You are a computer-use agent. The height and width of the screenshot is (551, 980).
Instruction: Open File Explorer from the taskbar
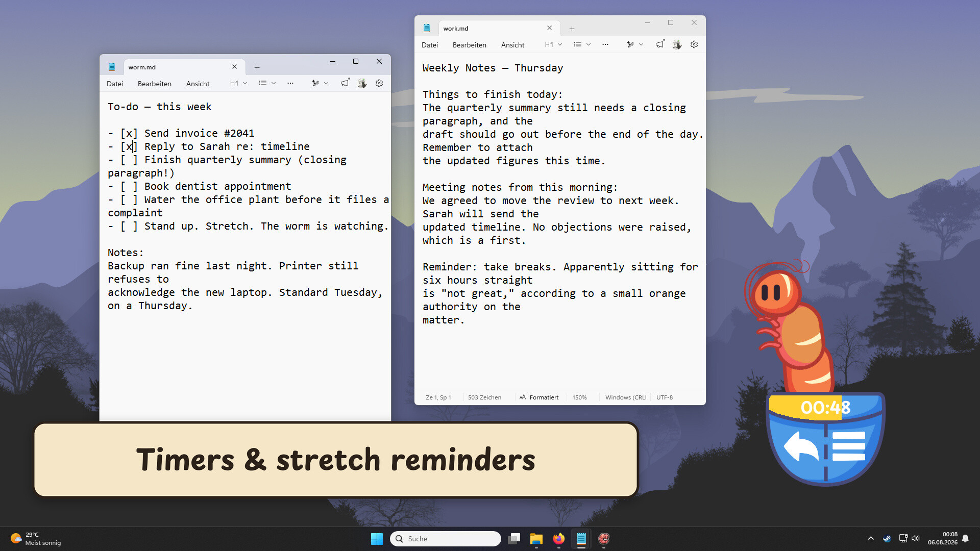coord(536,539)
